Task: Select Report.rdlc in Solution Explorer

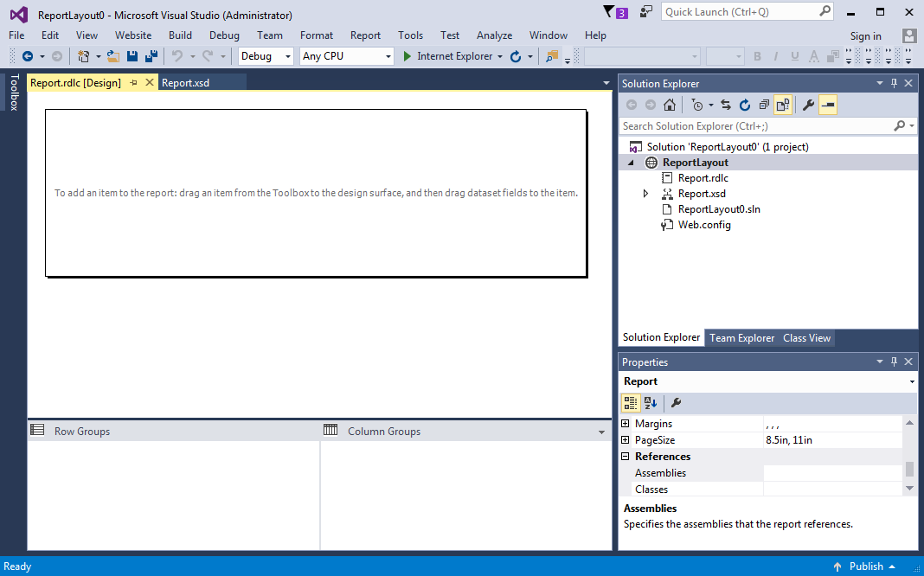Action: pyautogui.click(x=703, y=178)
